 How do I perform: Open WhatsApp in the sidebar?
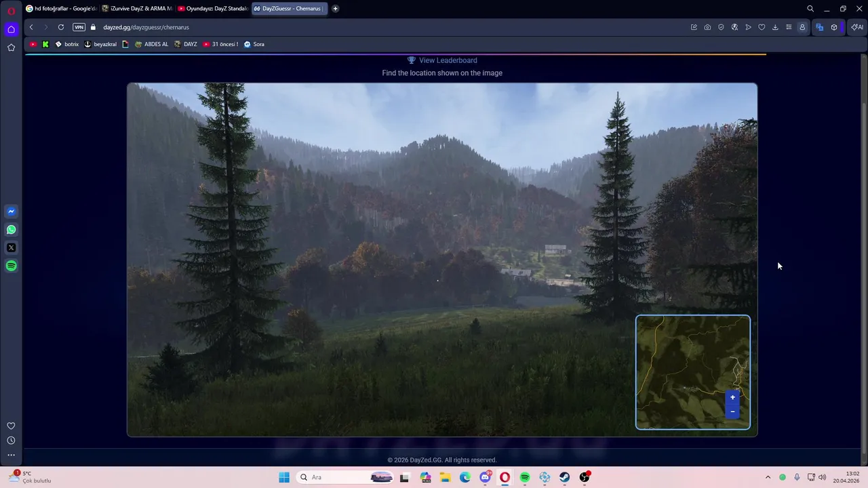click(x=11, y=230)
